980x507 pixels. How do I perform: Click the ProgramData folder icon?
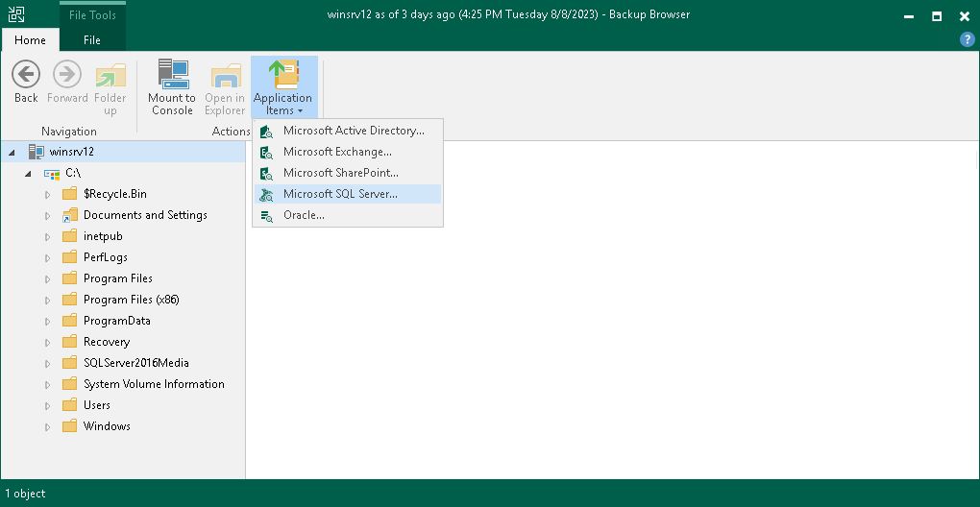pos(70,321)
